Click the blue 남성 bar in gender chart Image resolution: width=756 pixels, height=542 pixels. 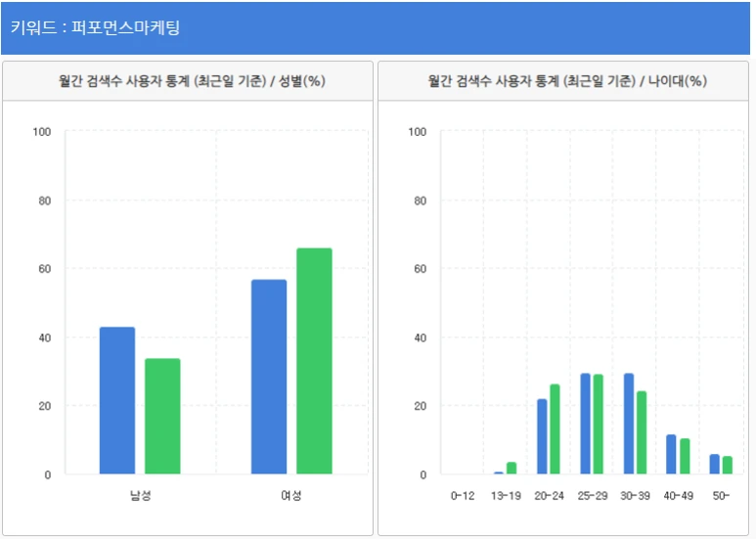(117, 400)
